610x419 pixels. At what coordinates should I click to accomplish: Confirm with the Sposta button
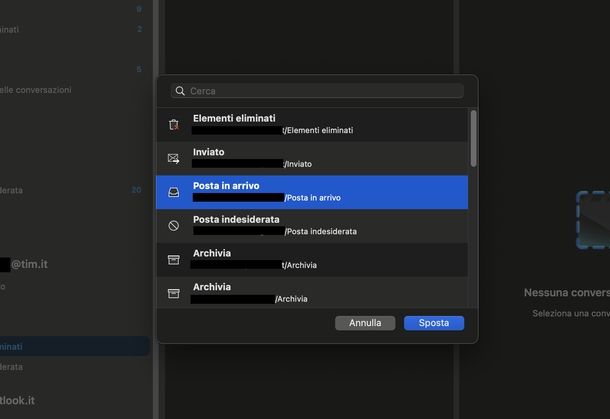click(x=433, y=323)
